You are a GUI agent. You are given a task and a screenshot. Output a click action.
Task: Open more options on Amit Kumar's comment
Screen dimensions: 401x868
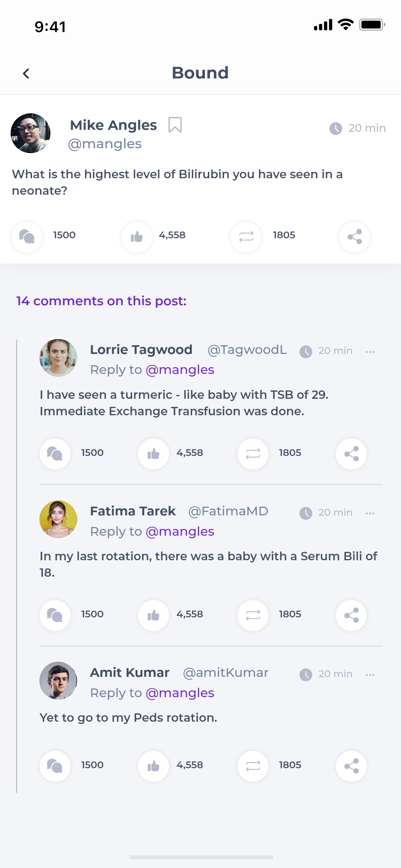370,675
